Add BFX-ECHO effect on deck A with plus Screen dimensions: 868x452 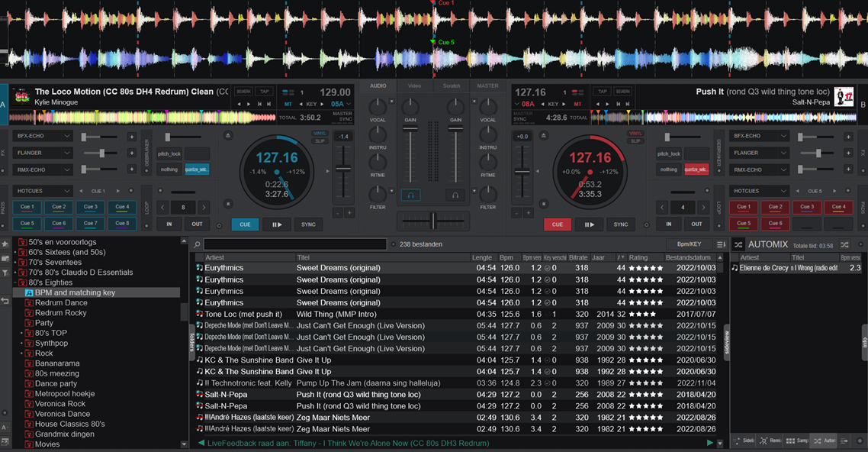[x=132, y=136]
